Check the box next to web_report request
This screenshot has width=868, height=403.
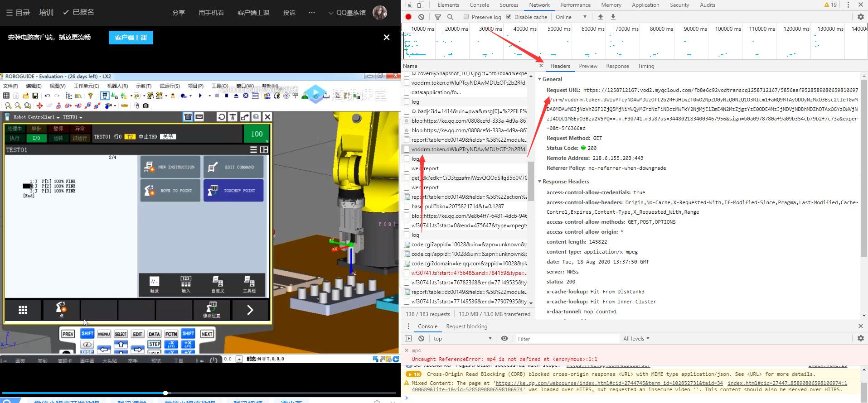[x=407, y=168]
